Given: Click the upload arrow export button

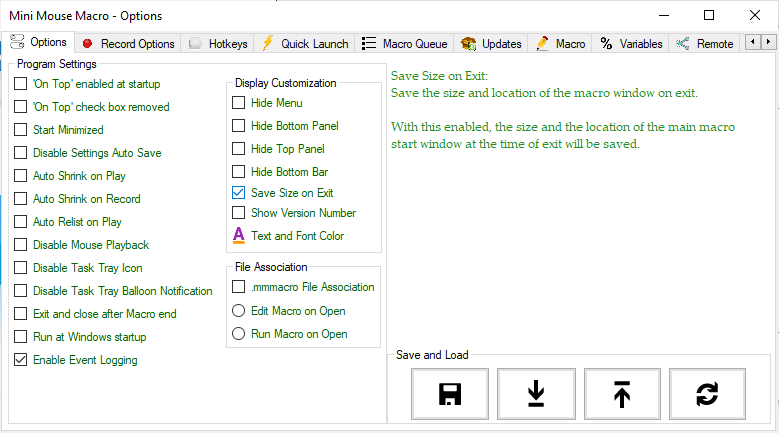Looking at the screenshot, I should [x=622, y=394].
